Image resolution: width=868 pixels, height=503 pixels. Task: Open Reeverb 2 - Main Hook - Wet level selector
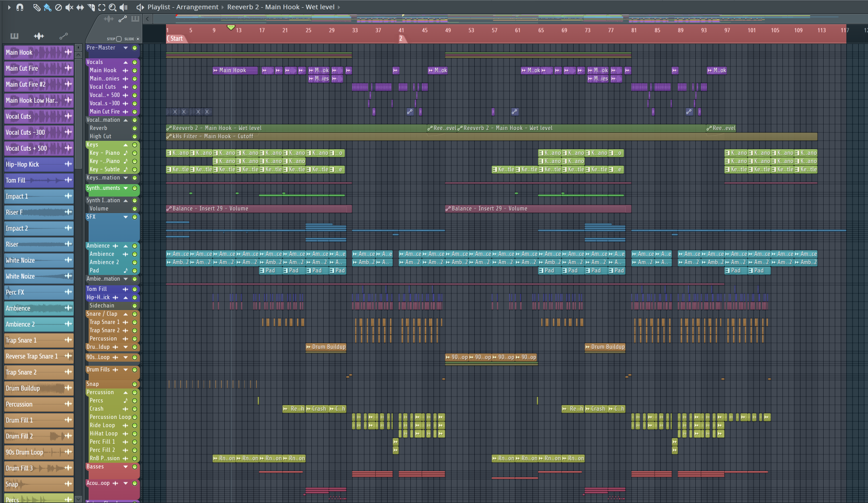click(x=281, y=7)
